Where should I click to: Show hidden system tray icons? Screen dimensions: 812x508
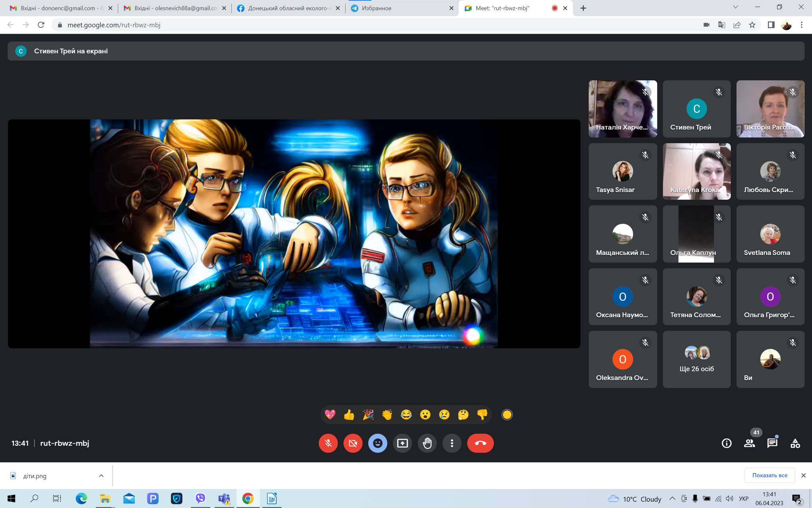(x=672, y=498)
